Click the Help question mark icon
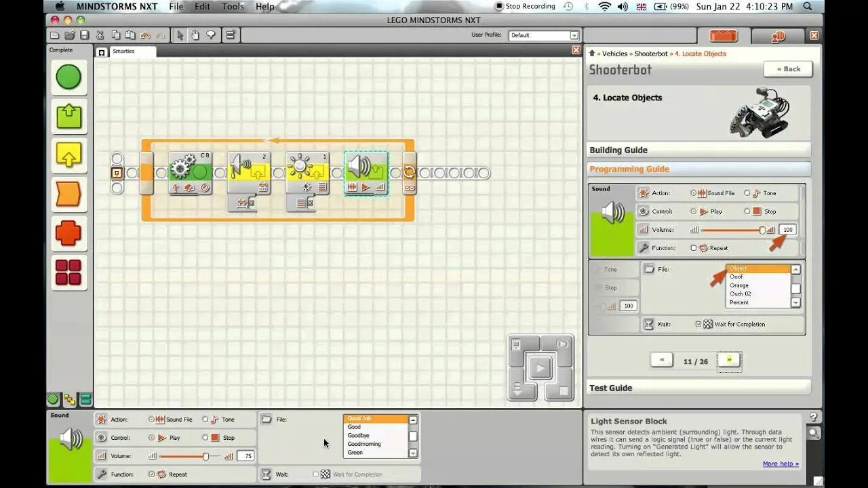Viewport: 868px width, 488px height. [813, 418]
